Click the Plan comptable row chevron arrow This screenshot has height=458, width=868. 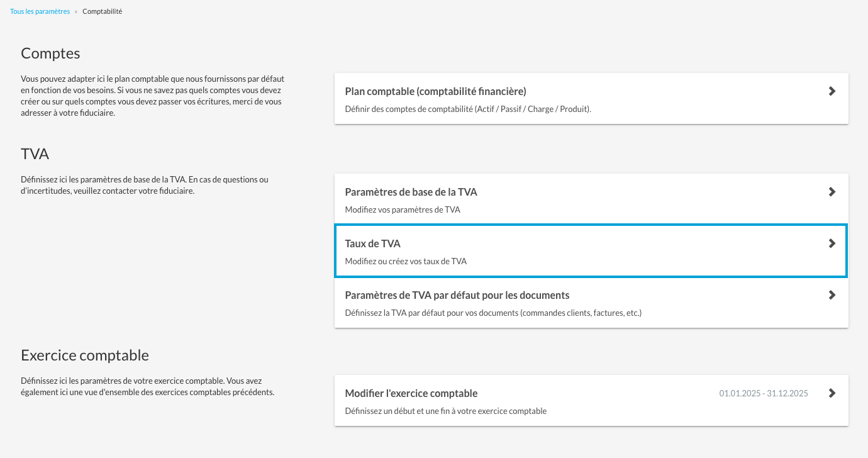pyautogui.click(x=832, y=91)
